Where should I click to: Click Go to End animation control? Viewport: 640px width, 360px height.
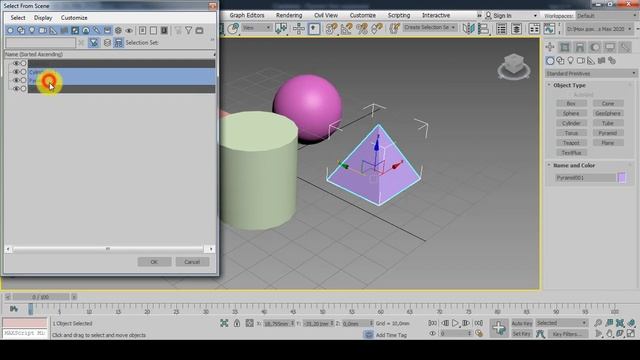[478, 323]
